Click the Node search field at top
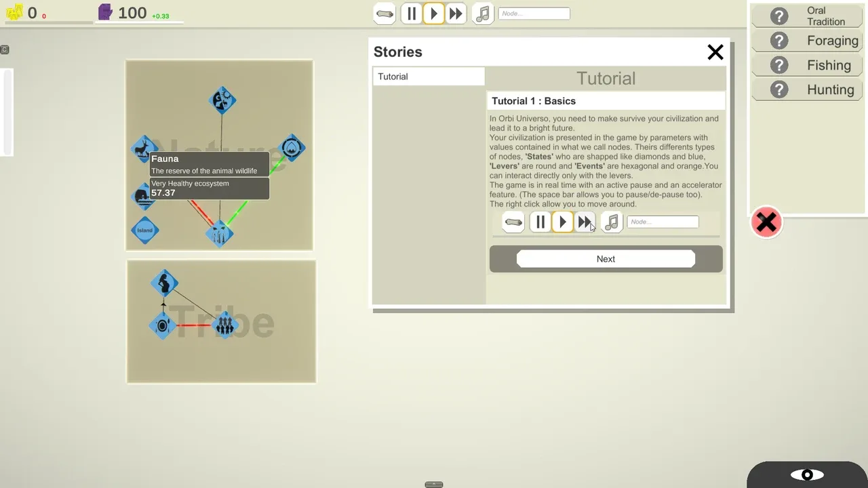Screen dimensions: 868x488 pos(534,14)
